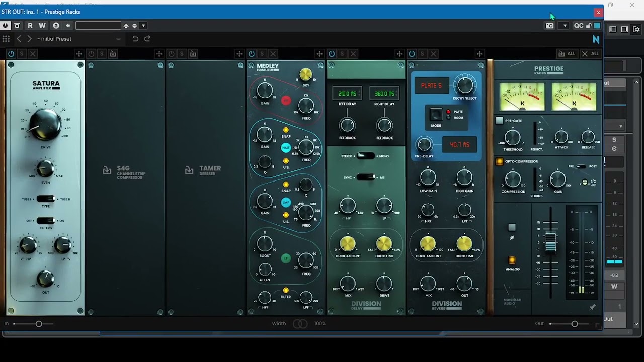Click the remove ALL button
This screenshot has width=644, height=362.
[590, 54]
